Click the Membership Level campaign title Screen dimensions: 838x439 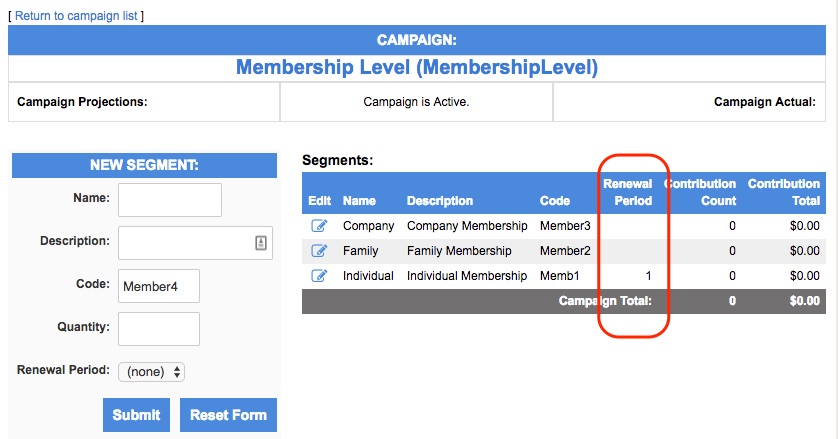tap(417, 67)
